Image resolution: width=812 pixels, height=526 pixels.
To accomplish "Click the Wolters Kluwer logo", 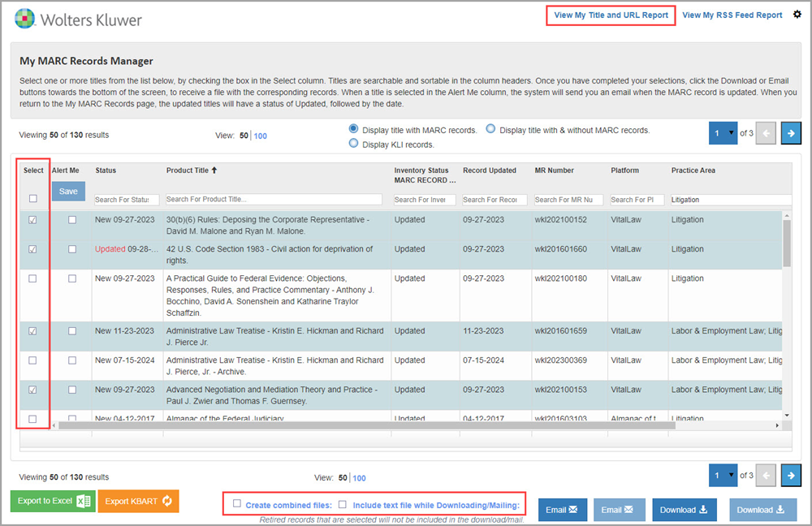I will click(x=78, y=19).
